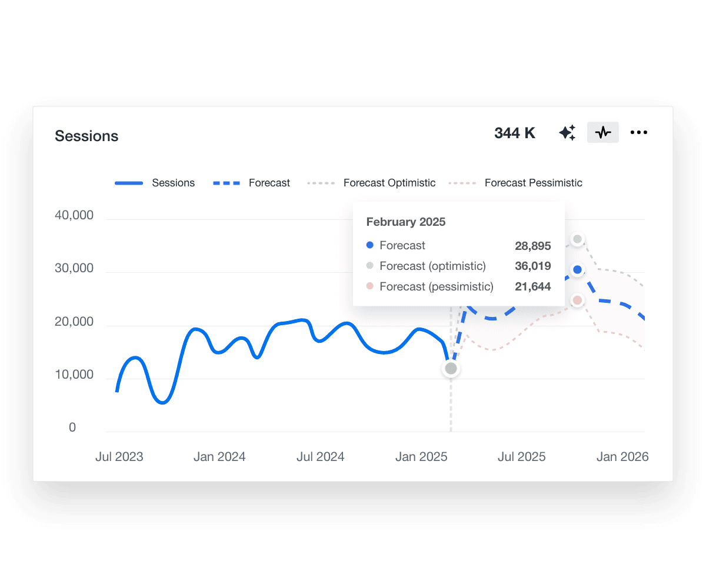The height and width of the screenshot is (588, 706).
Task: Click the Sessions chart title
Action: [86, 136]
